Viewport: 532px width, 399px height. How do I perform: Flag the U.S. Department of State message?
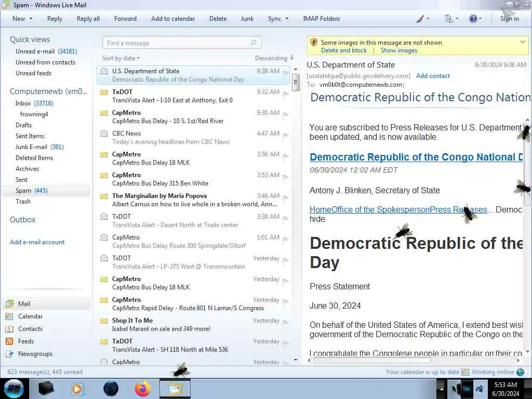(x=285, y=73)
